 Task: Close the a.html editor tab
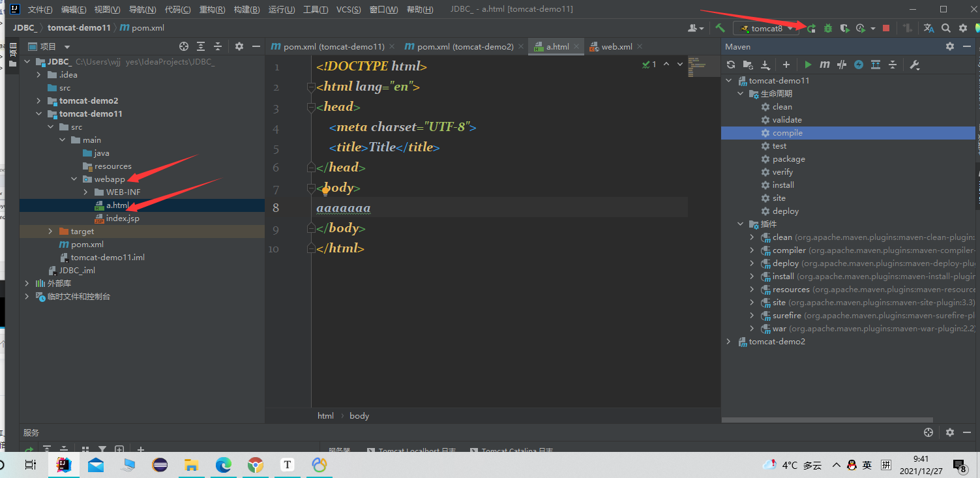pyautogui.click(x=576, y=46)
